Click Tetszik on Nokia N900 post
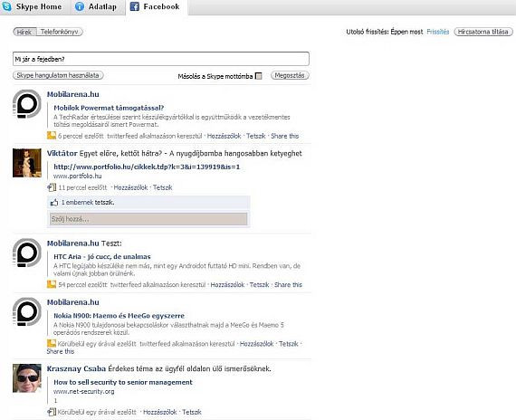The image size is (516, 420). coord(289,344)
